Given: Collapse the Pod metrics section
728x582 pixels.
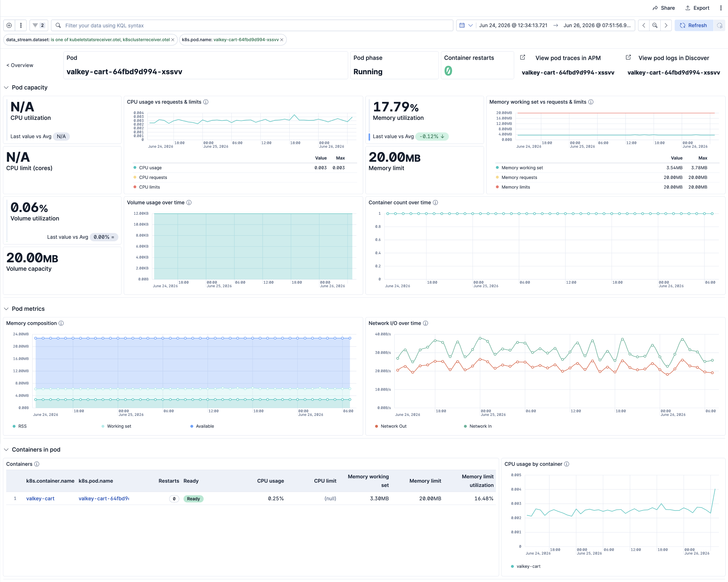Looking at the screenshot, I should point(6,309).
